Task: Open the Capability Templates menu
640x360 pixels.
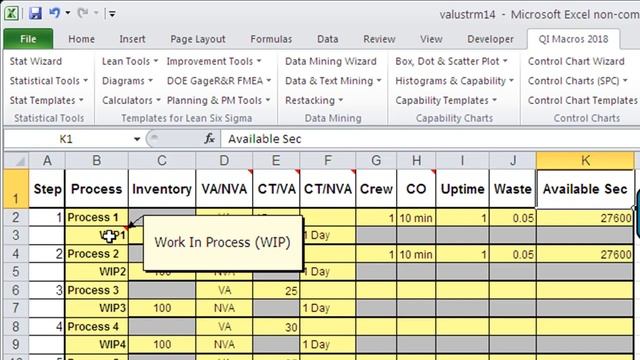Action: point(446,100)
